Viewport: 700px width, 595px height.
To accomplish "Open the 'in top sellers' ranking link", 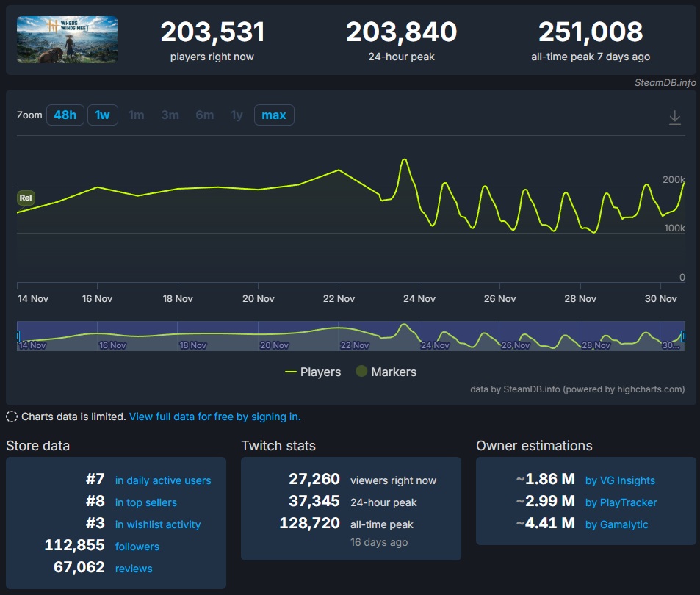I will [145, 502].
